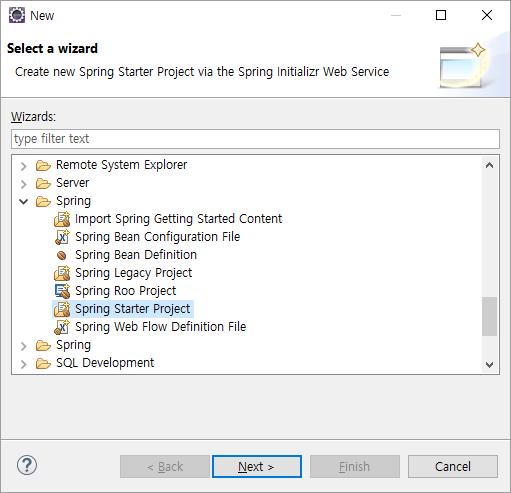Screen dimensions: 511x493
Task: Collapse the expanded Spring category
Action: (x=23, y=201)
